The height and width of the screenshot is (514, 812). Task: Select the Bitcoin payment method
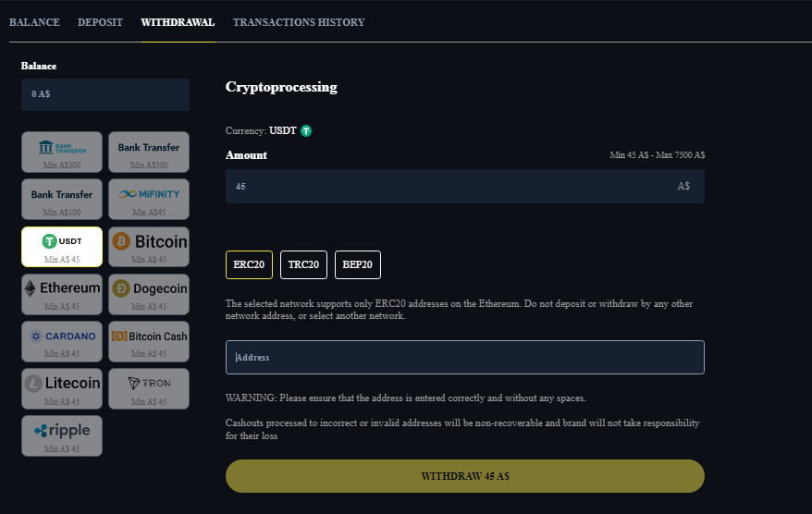click(x=149, y=246)
